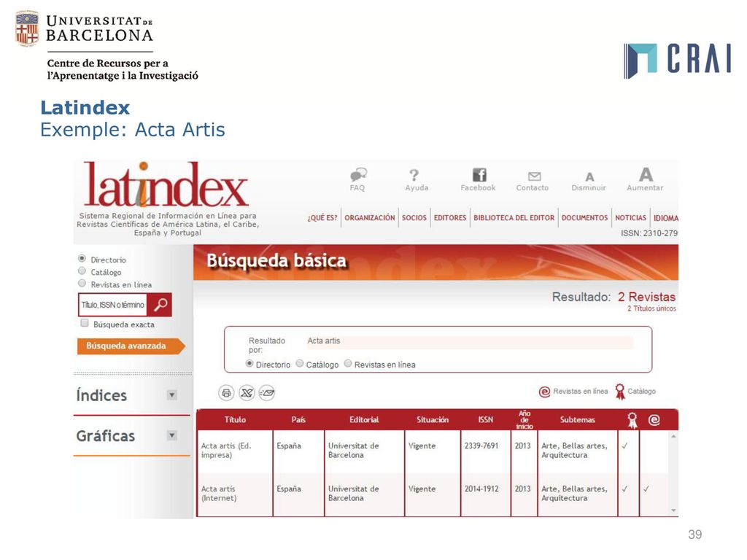Click ISSN 2339-7691 cell
This screenshot has height=560, width=747.
click(x=481, y=446)
